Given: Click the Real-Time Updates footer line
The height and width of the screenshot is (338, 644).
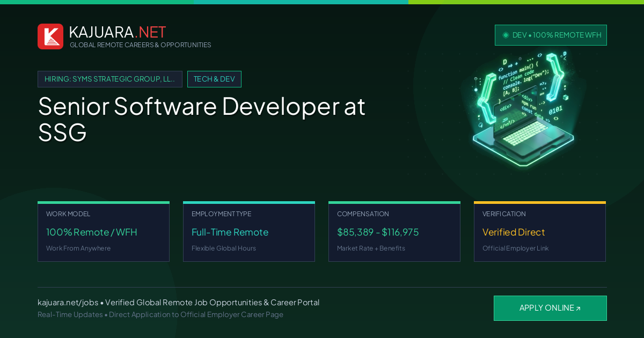Looking at the screenshot, I should pyautogui.click(x=160, y=314).
